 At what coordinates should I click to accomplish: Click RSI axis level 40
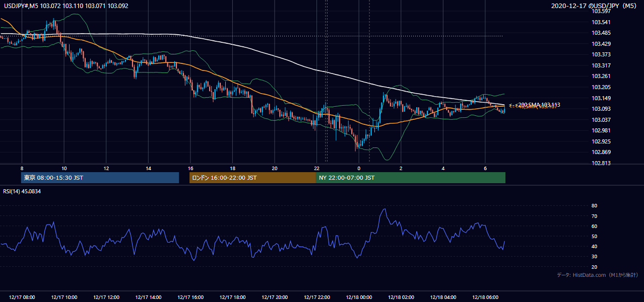click(594, 246)
